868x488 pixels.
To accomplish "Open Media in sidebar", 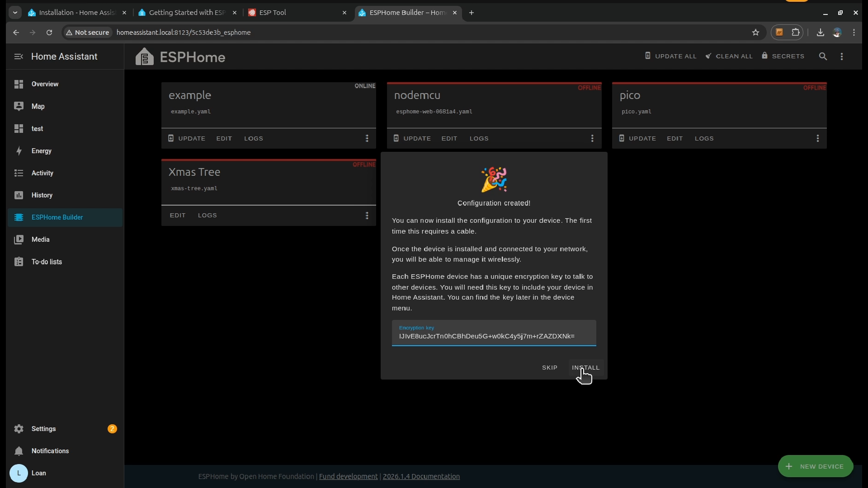I will point(65,239).
